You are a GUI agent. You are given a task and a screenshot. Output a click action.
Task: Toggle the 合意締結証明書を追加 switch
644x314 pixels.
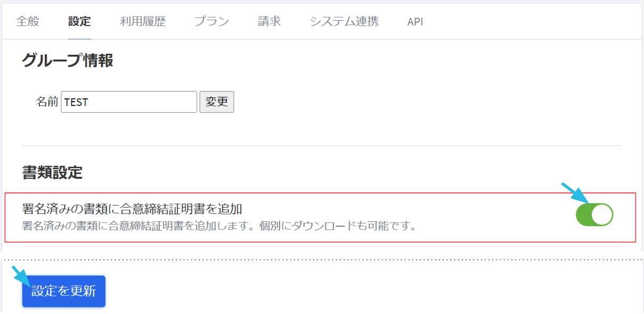click(594, 215)
